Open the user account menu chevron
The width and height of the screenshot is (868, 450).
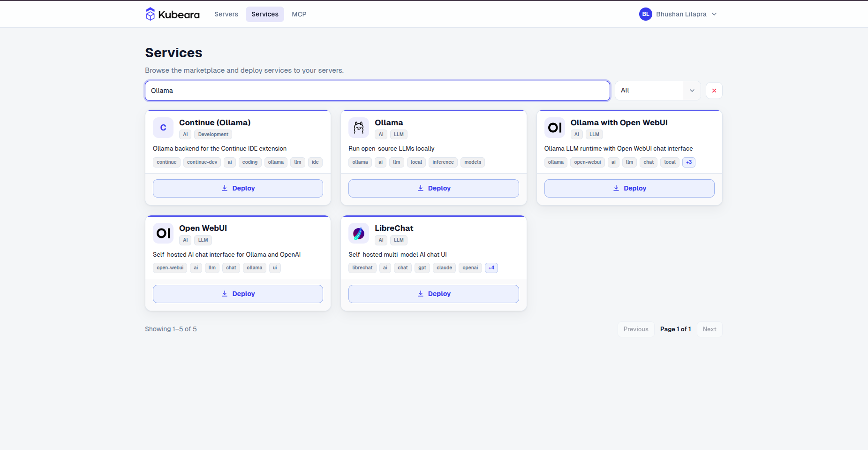tap(714, 14)
